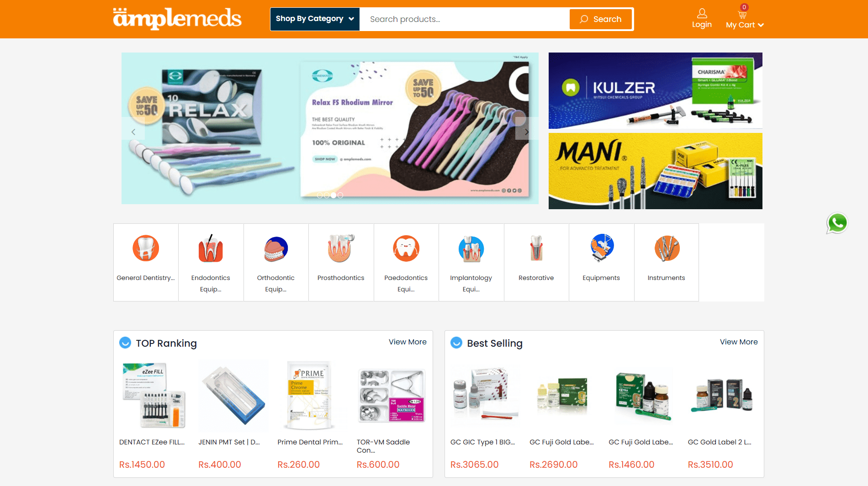Jump to the last carousel slide dot
The image size is (868, 486).
[340, 195]
